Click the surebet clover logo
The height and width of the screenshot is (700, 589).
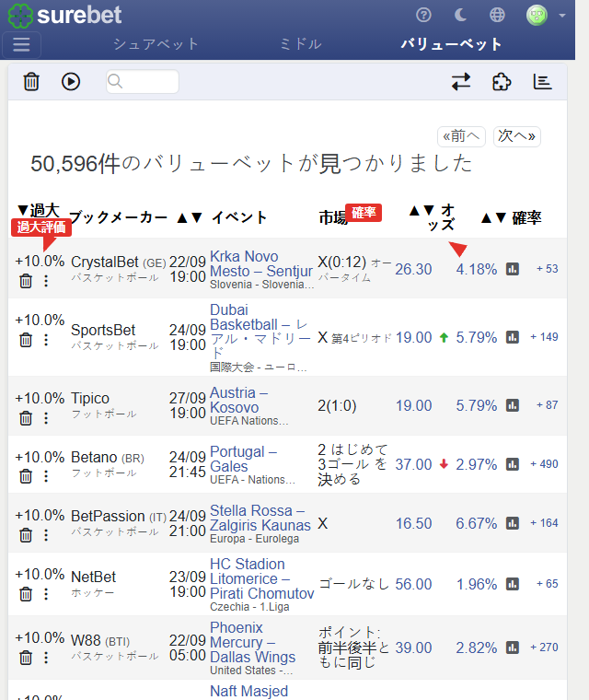(x=20, y=16)
